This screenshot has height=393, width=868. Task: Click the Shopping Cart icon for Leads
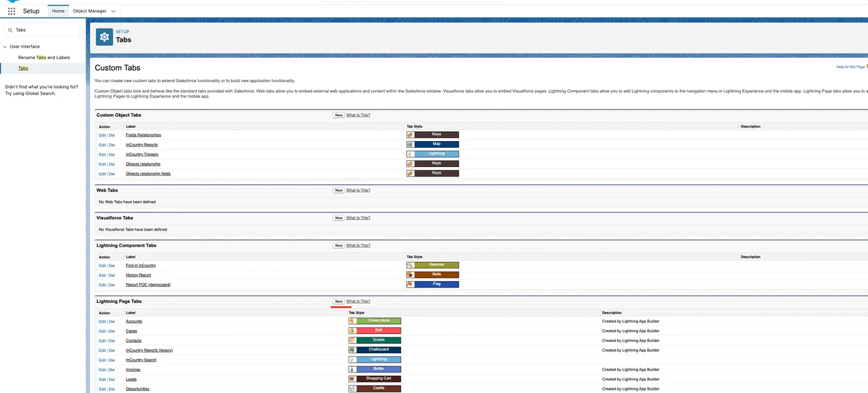tap(353, 379)
